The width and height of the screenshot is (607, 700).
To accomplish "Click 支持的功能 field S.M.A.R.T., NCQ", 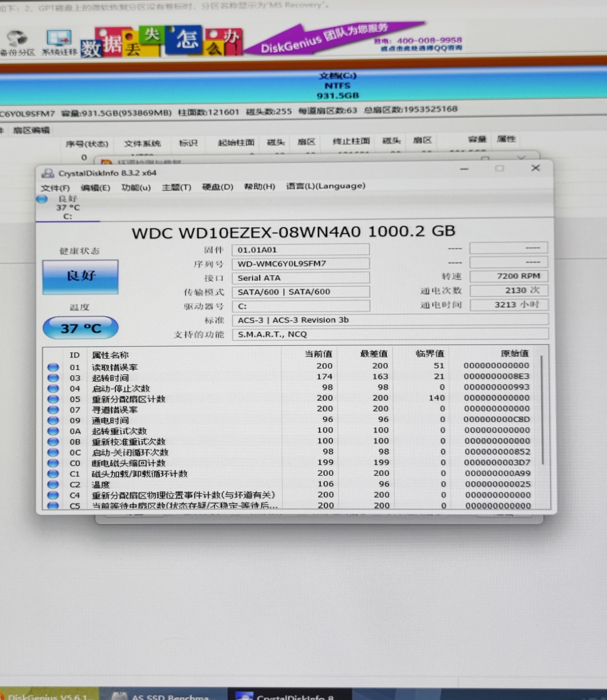I will point(390,334).
